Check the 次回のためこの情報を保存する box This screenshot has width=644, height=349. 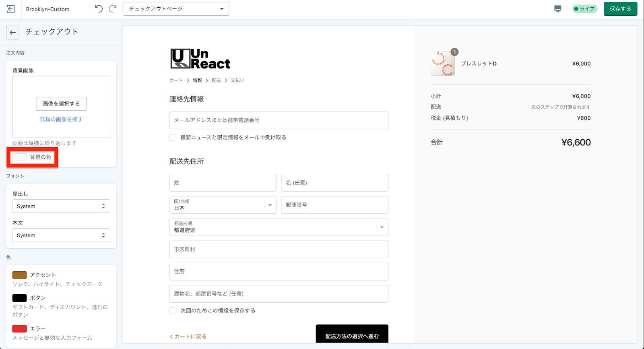click(173, 311)
